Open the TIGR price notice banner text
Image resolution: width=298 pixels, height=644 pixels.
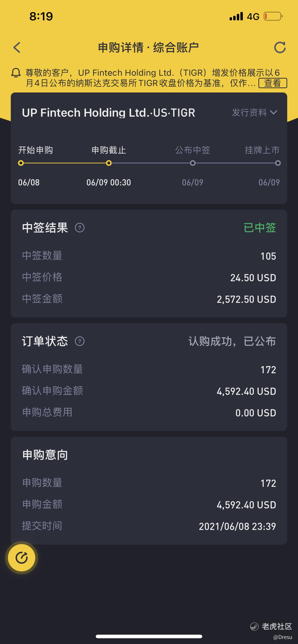[x=140, y=78]
